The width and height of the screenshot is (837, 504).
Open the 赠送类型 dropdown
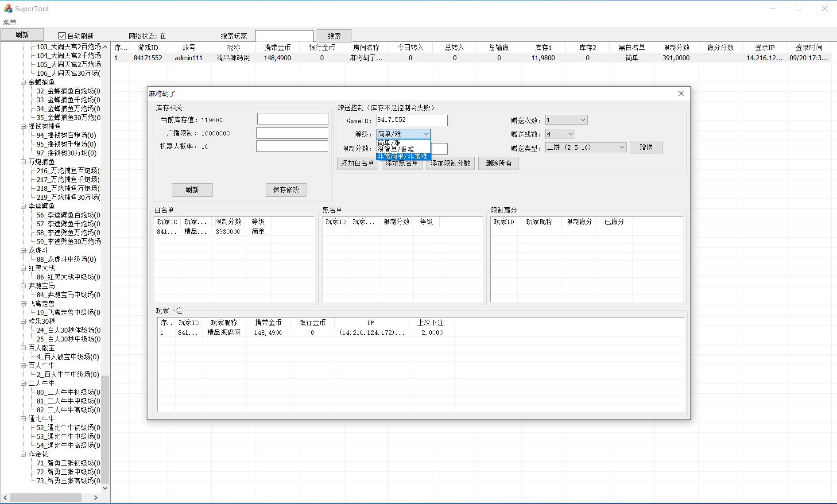click(585, 147)
